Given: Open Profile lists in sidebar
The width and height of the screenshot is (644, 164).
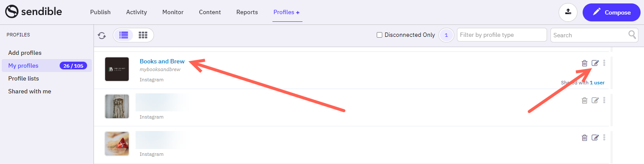Looking at the screenshot, I should [x=24, y=78].
